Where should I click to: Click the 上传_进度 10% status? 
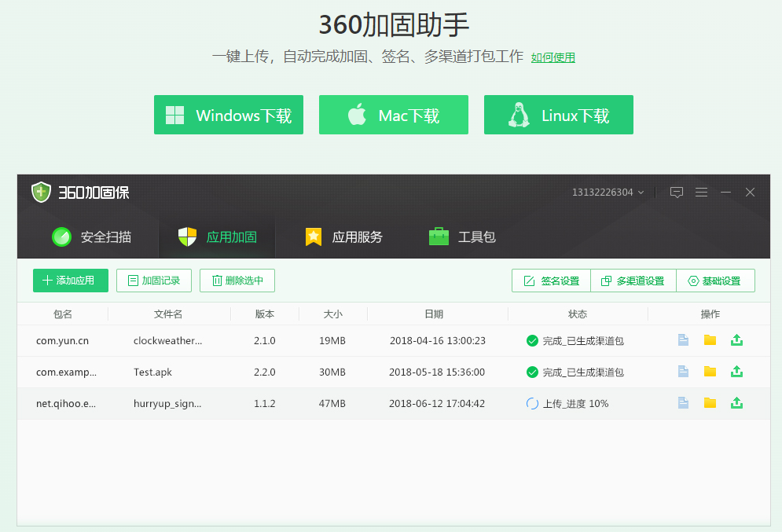click(x=575, y=403)
